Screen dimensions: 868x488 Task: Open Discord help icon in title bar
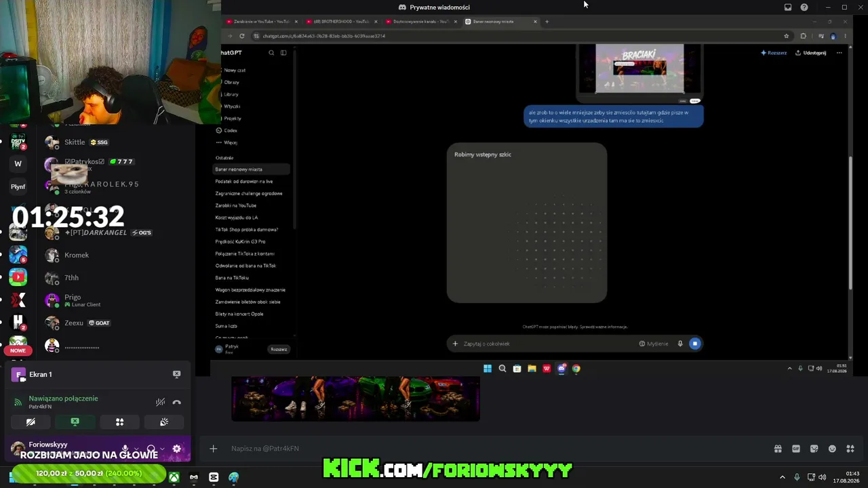click(804, 7)
